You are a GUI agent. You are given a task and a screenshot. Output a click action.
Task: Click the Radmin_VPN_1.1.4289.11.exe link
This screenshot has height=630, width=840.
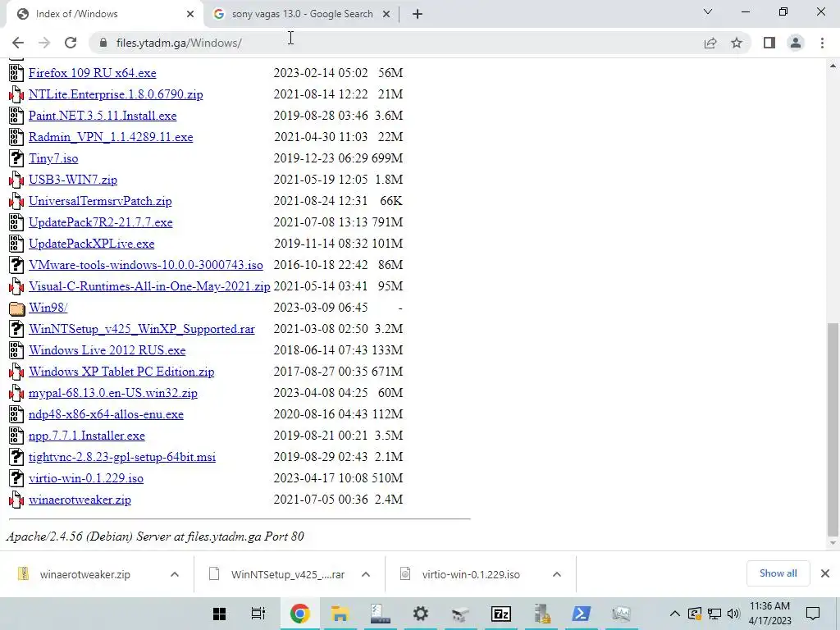(x=111, y=137)
